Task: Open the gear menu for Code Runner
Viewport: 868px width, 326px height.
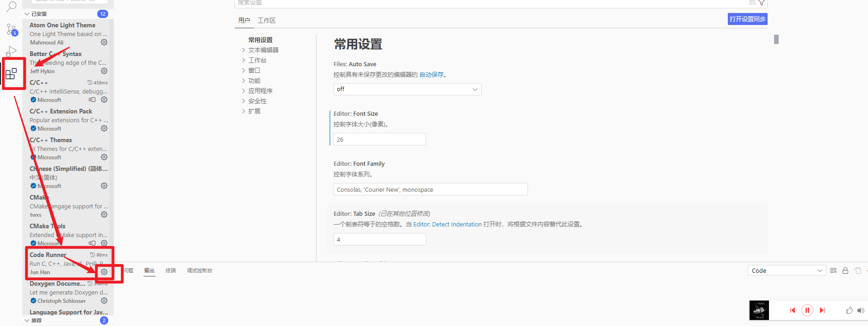Action: click(104, 272)
